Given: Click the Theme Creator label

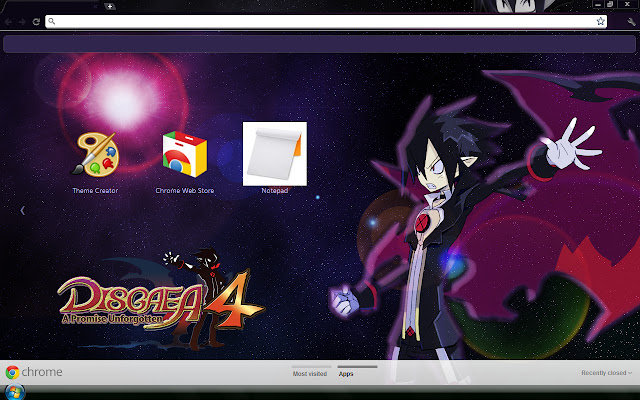Looking at the screenshot, I should [x=95, y=191].
